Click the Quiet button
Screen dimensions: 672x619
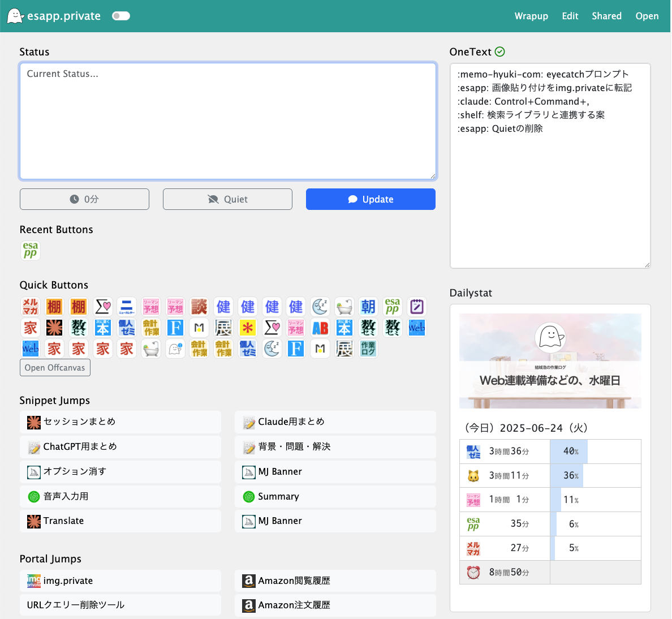click(x=227, y=199)
